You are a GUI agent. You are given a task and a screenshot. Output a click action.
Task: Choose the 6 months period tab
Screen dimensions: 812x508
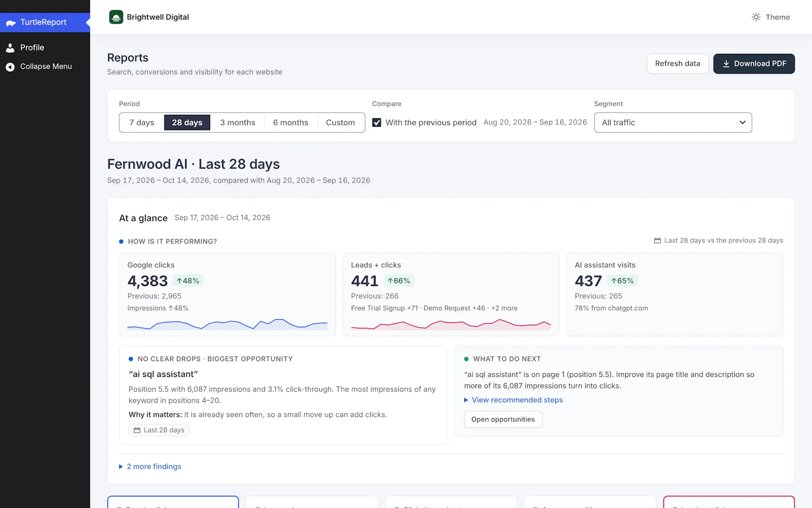(x=291, y=122)
